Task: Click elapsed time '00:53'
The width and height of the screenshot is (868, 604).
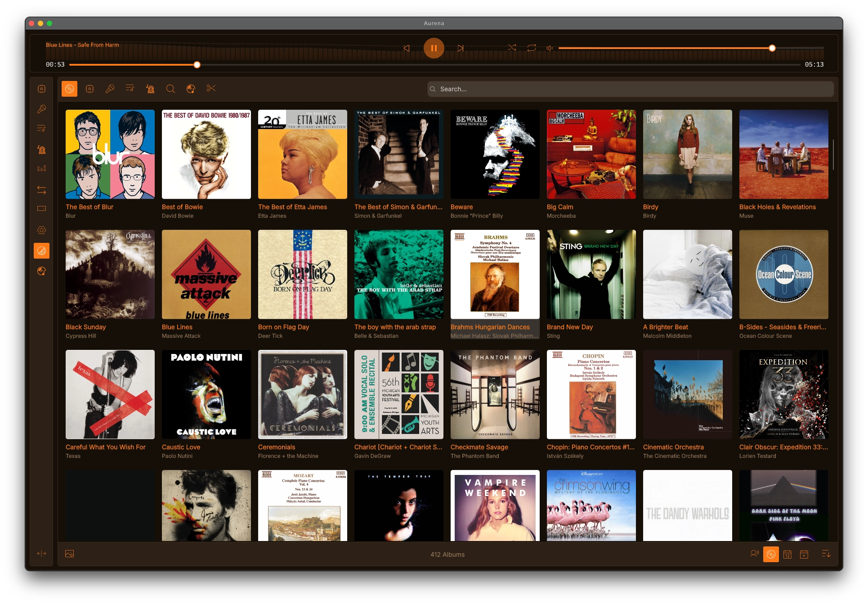Action: (x=55, y=65)
